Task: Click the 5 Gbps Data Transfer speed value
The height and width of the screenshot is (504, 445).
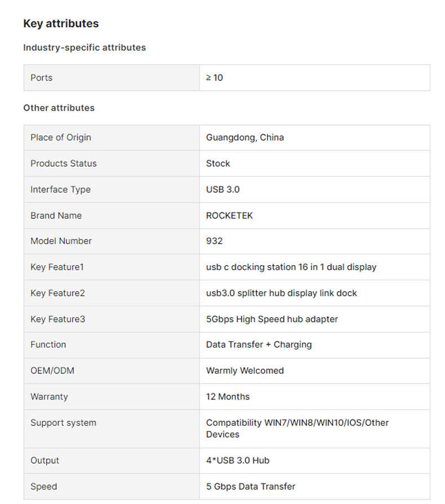Action: pos(251,487)
